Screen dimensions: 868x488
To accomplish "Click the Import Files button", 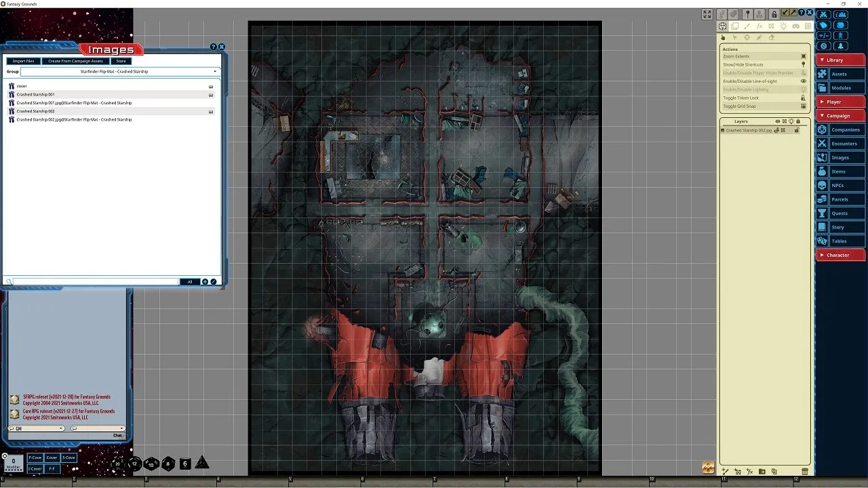I will click(x=23, y=61).
